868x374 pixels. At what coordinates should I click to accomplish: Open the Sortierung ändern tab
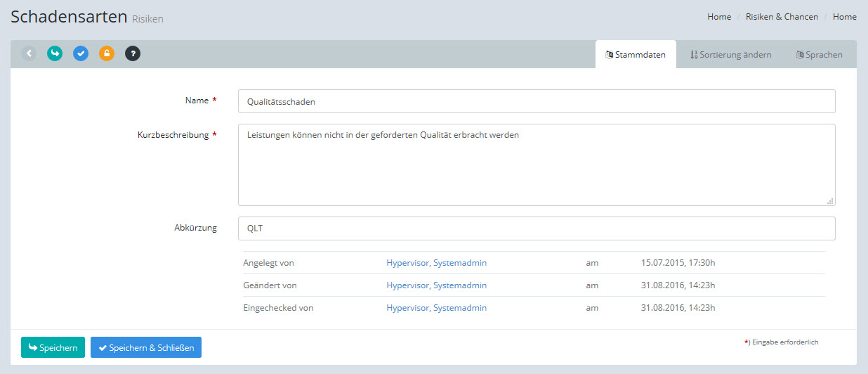730,55
